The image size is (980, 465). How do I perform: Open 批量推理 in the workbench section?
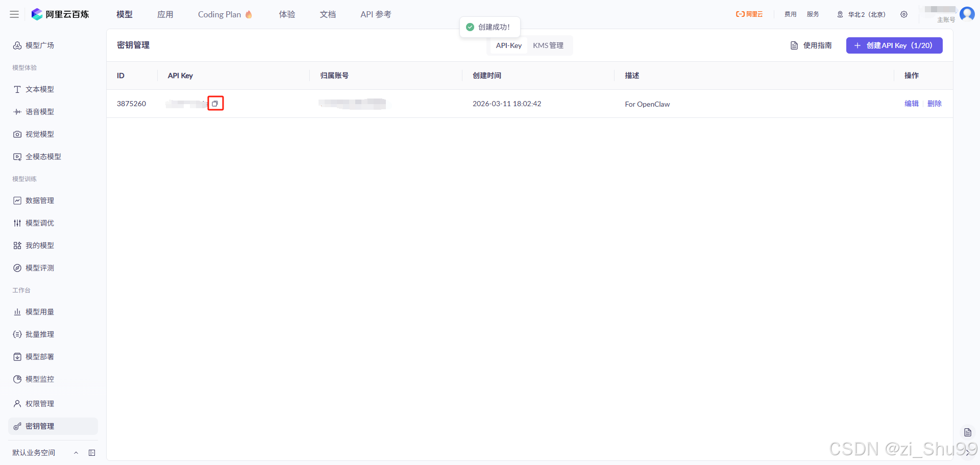coord(40,334)
